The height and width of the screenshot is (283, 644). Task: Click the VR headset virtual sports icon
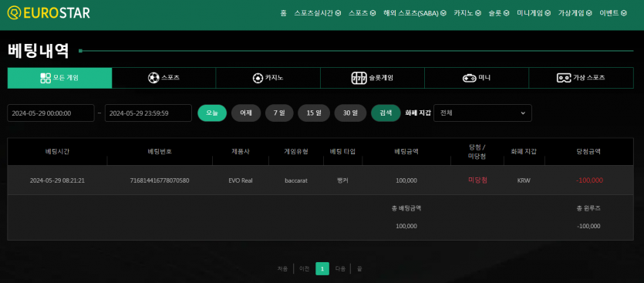[x=564, y=78]
